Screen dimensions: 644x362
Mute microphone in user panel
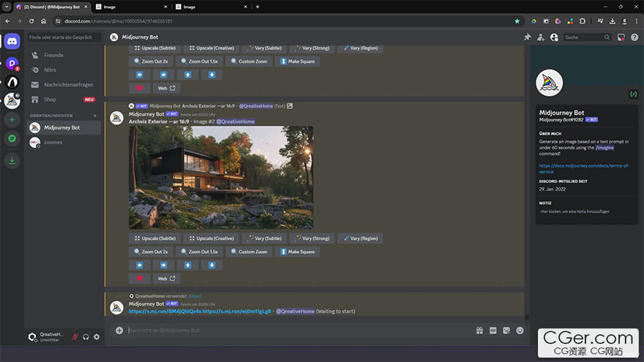point(75,337)
